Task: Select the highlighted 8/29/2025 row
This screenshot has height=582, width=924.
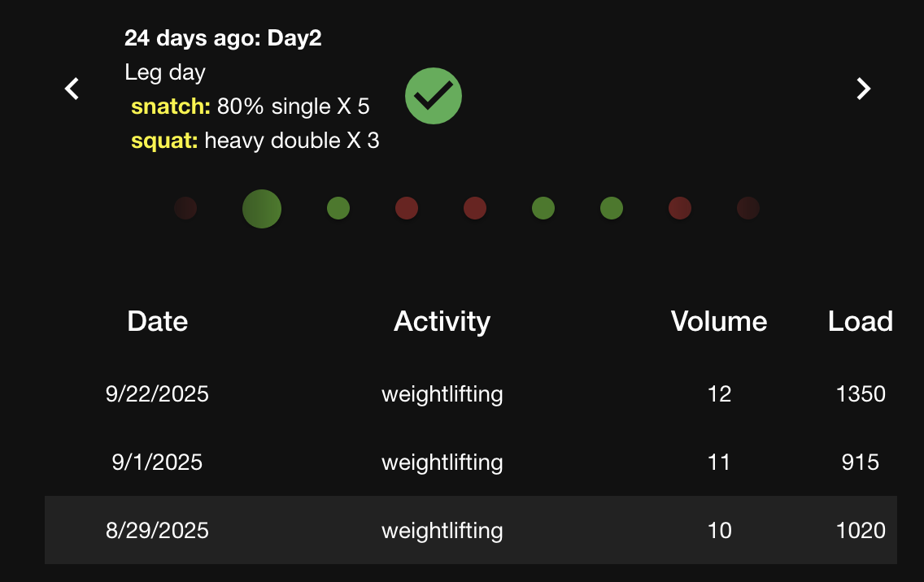Action: (442, 531)
